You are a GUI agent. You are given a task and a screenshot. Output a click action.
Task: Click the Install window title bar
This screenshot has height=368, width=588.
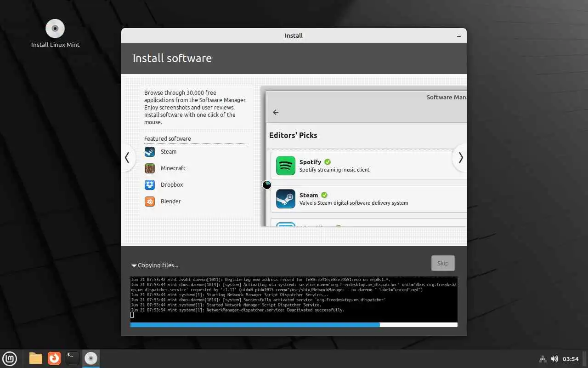pyautogui.click(x=294, y=35)
